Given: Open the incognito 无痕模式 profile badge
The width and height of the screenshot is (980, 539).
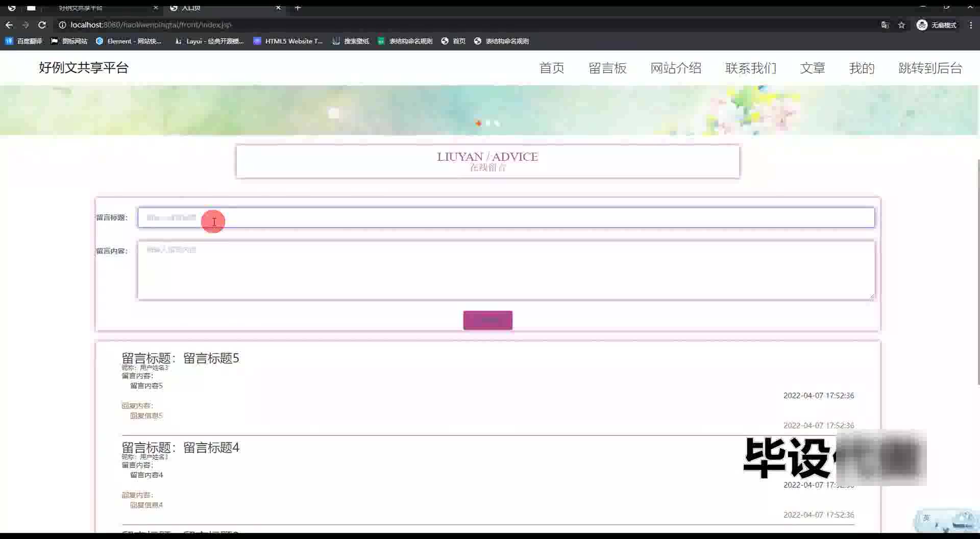Looking at the screenshot, I should 937,24.
